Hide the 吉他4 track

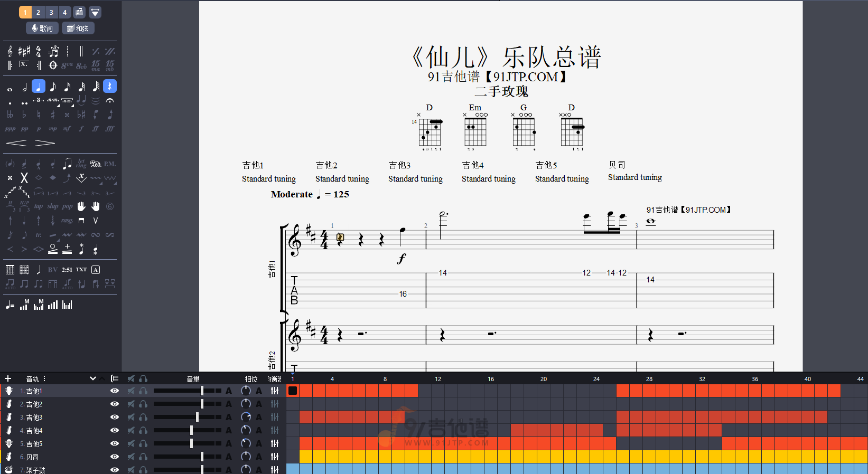114,430
